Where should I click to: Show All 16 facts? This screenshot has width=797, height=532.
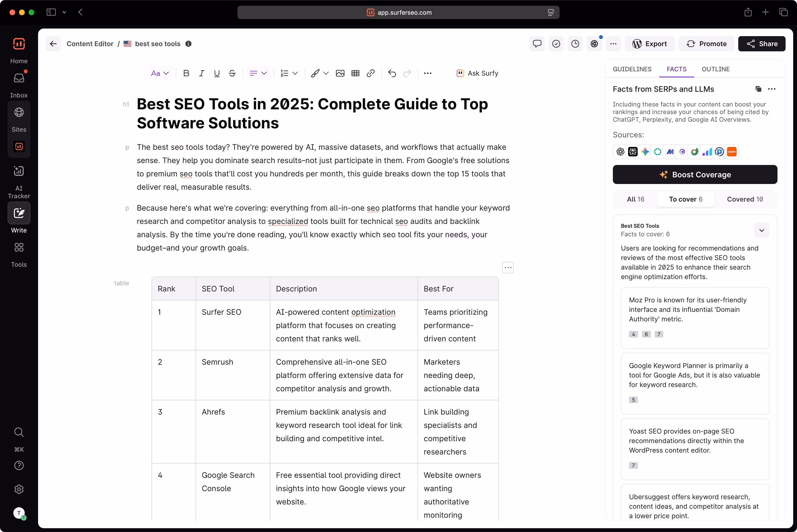coord(635,199)
